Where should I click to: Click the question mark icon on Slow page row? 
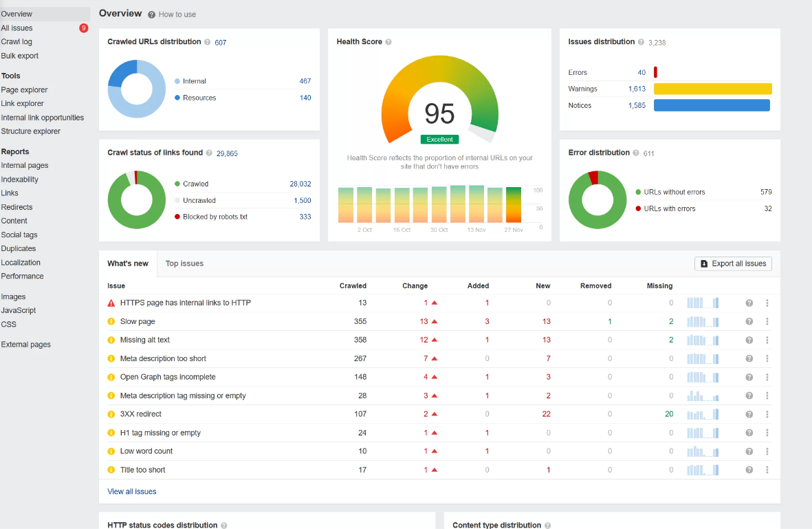749,321
